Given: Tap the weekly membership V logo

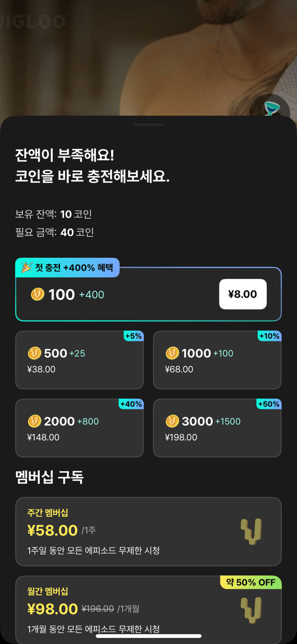Looking at the screenshot, I should coord(251,532).
